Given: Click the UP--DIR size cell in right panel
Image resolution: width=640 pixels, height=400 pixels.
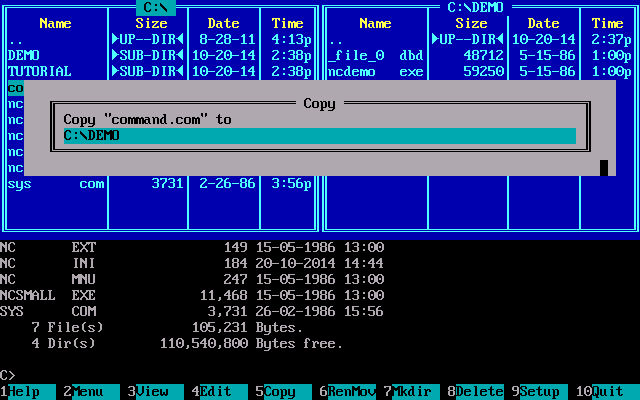Looking at the screenshot, I should (x=468, y=40).
